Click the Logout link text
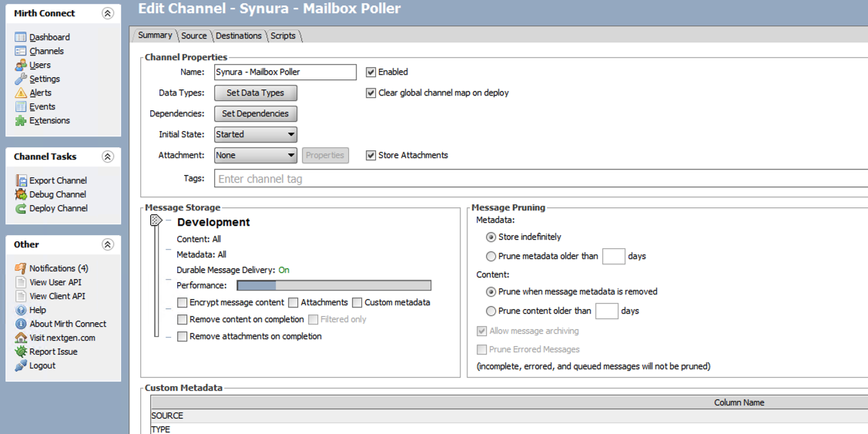 click(x=42, y=365)
